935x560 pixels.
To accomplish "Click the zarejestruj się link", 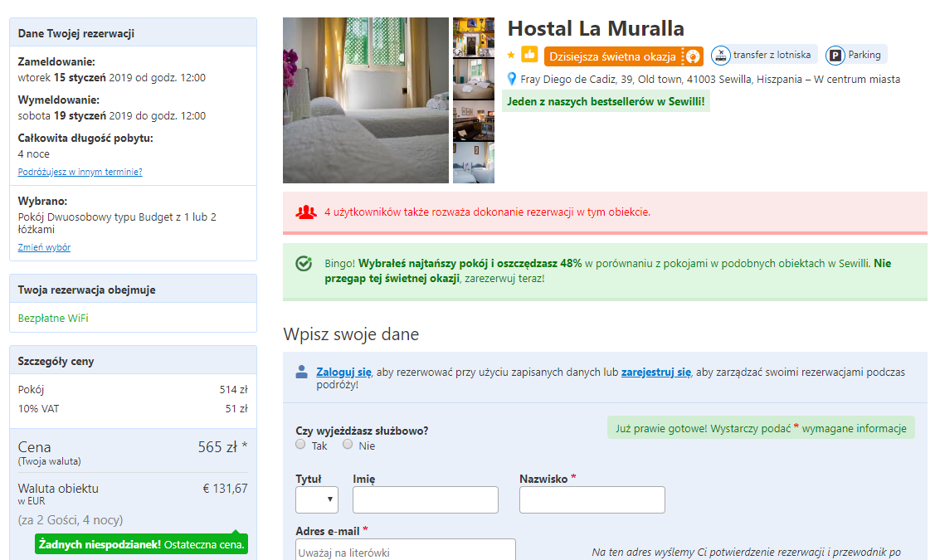I will tap(656, 373).
